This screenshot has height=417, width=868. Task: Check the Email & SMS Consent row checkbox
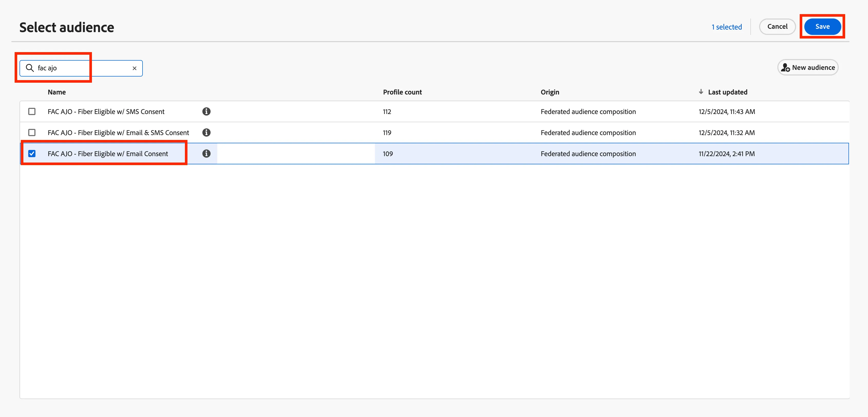32,132
